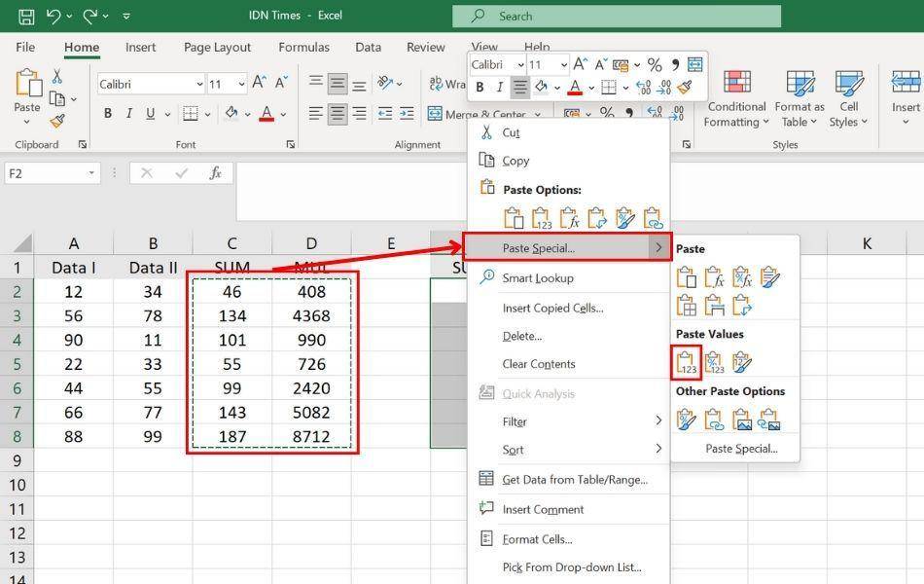Select Keep Source Column Widths paste icon
Image resolution: width=924 pixels, height=584 pixels.
(714, 306)
